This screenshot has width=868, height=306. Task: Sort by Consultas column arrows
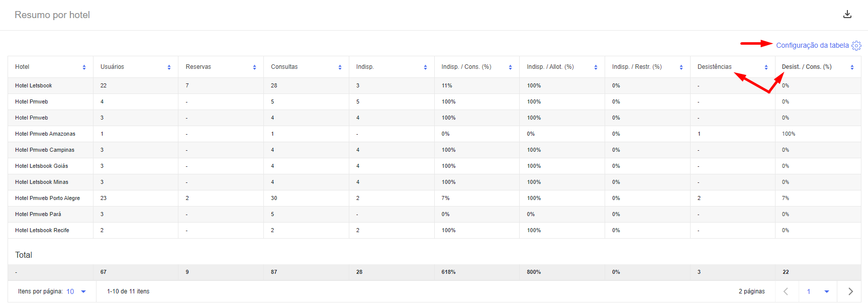(340, 67)
